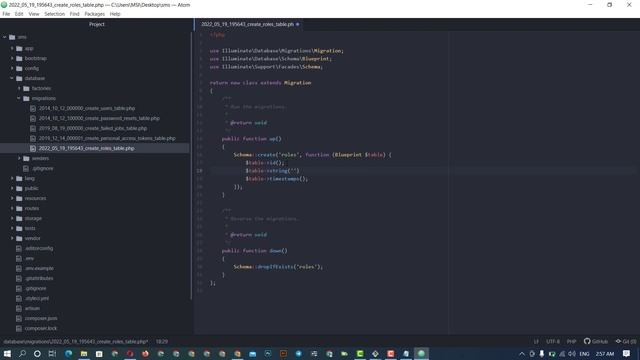Open the composer.json file
640x360 pixels.
[41, 318]
